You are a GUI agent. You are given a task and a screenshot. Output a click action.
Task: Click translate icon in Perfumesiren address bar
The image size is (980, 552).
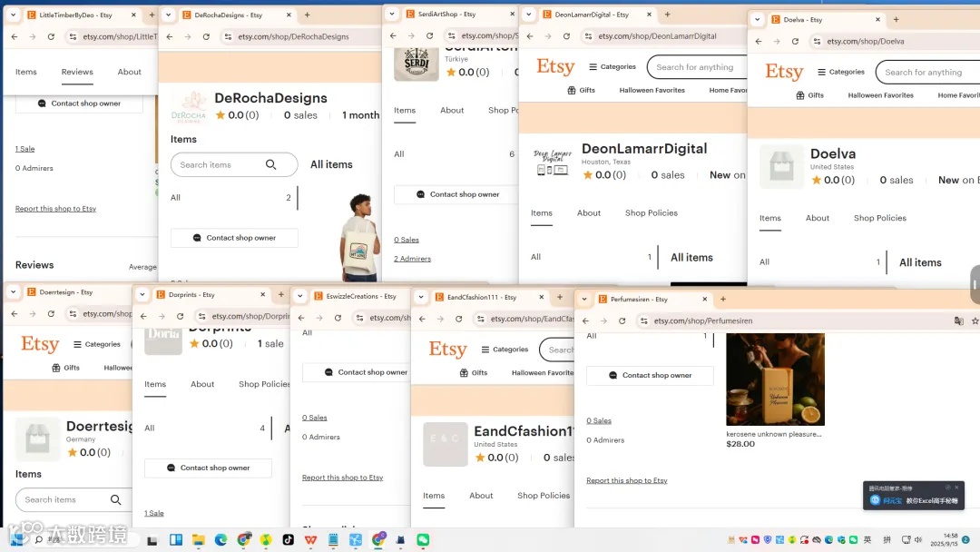pyautogui.click(x=959, y=320)
